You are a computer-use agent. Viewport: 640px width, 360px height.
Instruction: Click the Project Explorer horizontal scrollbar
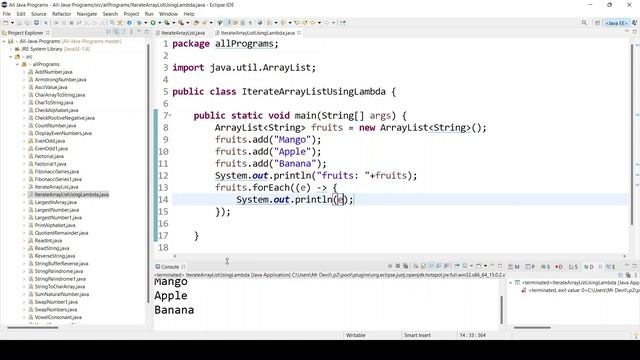pos(33,327)
